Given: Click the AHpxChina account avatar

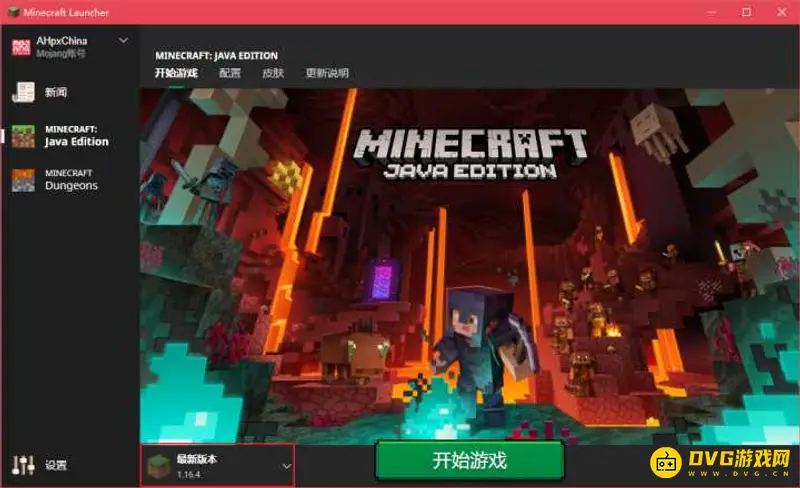Looking at the screenshot, I should 21,46.
